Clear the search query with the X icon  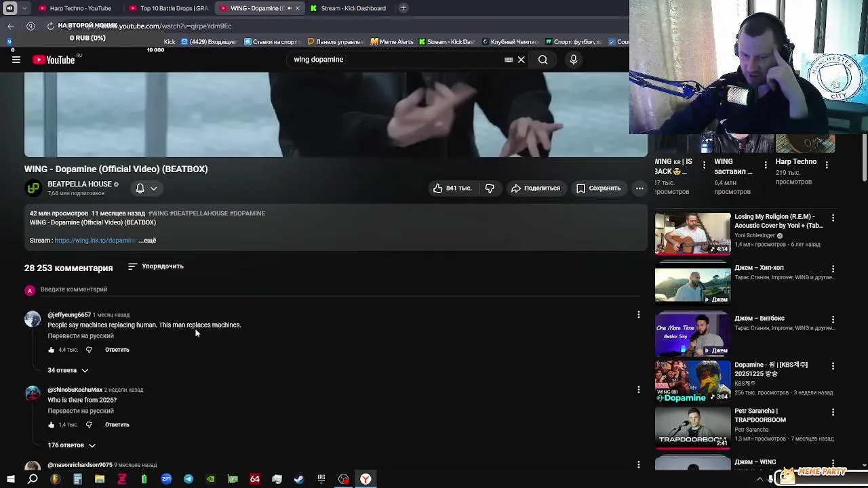click(521, 60)
